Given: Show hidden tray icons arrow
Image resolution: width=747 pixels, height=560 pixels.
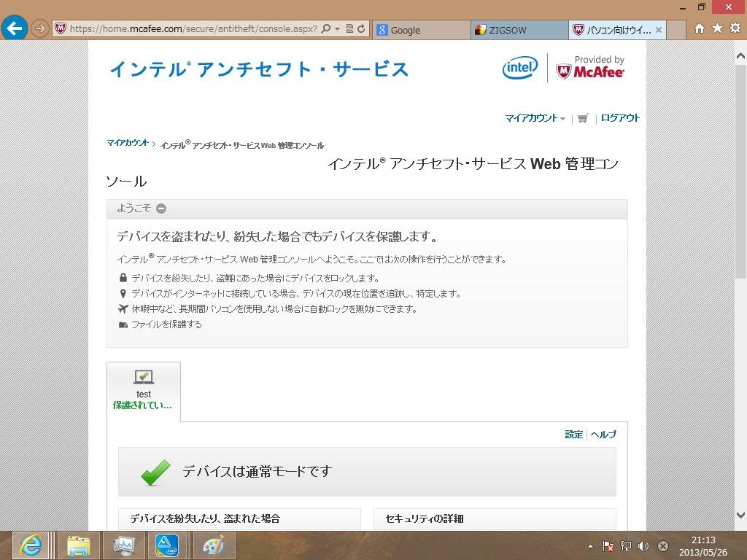Looking at the screenshot, I should [591, 546].
